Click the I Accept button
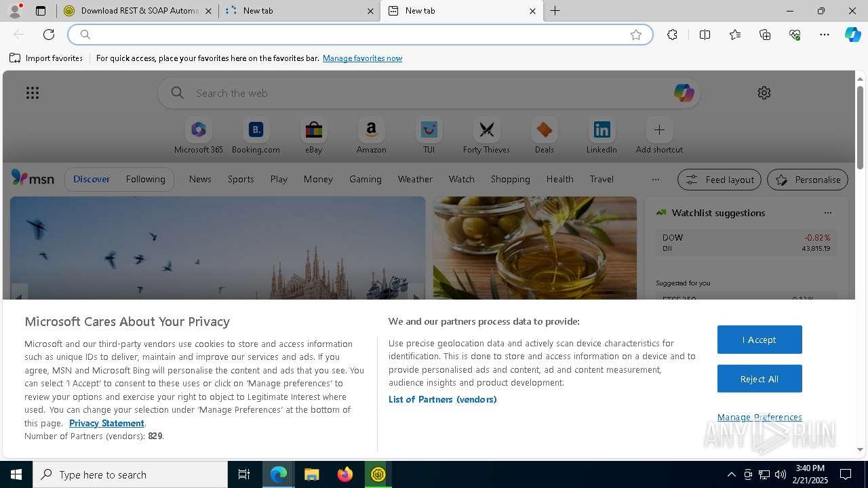This screenshot has height=488, width=868. (x=759, y=340)
